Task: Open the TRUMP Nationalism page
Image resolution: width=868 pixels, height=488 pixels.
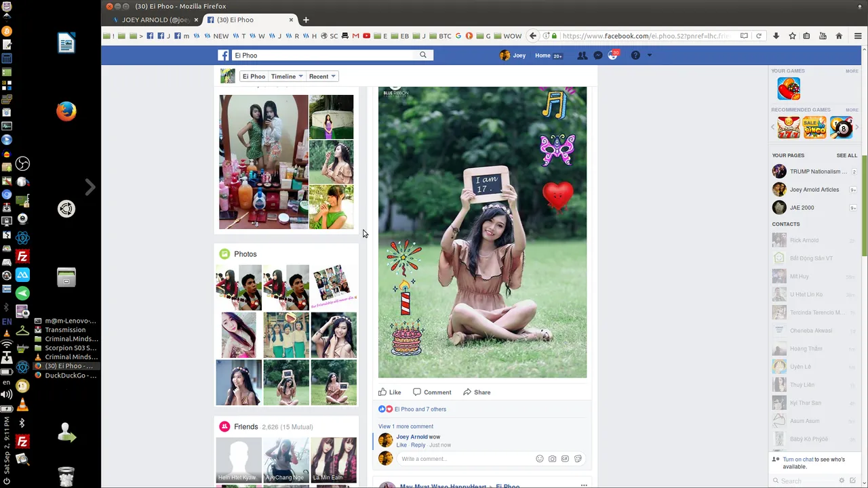Action: [815, 171]
